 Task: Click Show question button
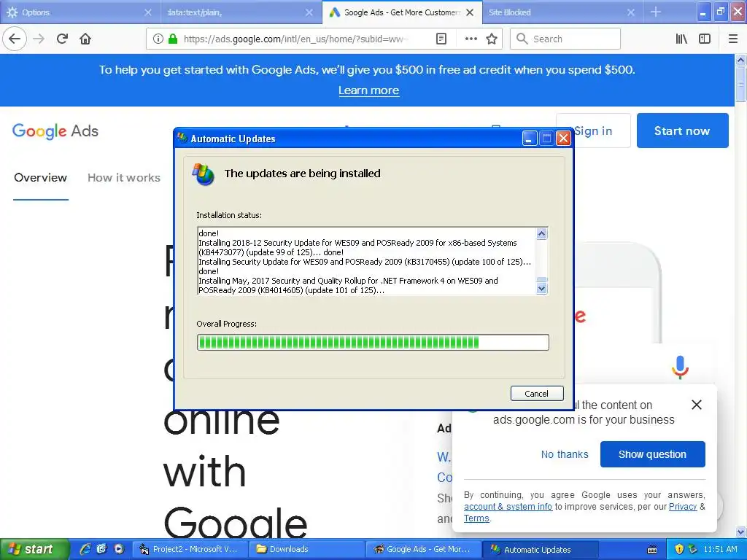652,454
